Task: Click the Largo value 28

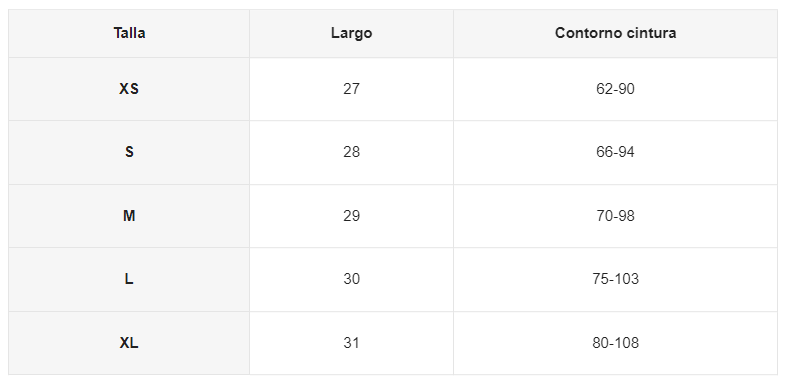Action: [351, 152]
